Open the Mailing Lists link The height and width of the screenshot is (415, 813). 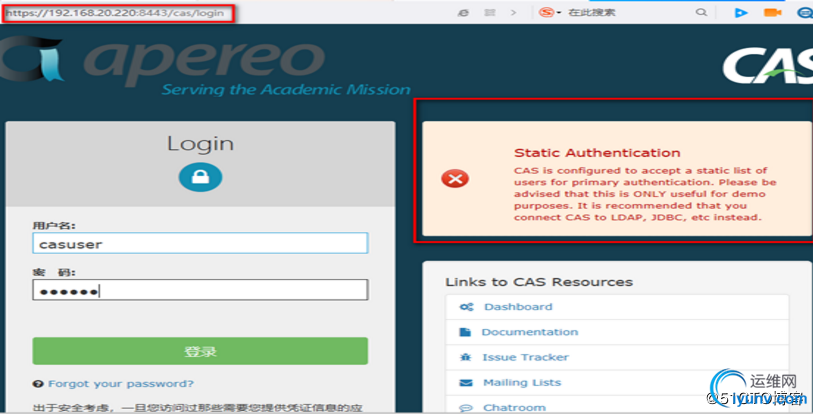pos(522,382)
